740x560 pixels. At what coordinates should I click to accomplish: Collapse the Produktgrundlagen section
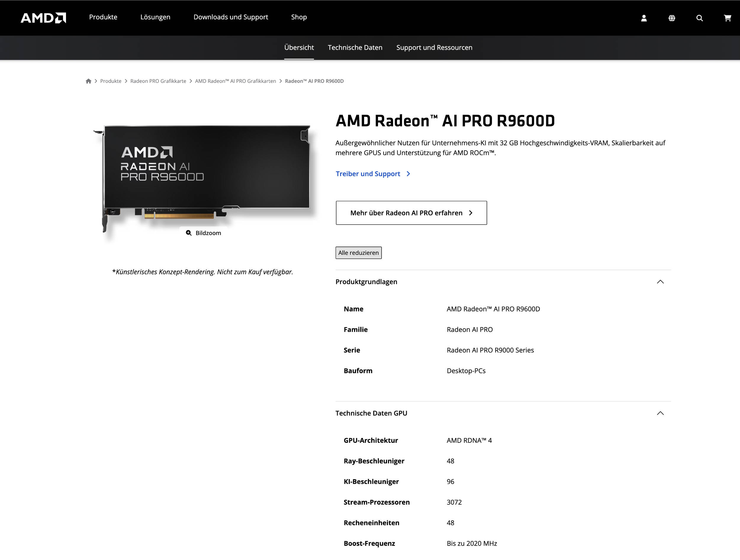[660, 282]
